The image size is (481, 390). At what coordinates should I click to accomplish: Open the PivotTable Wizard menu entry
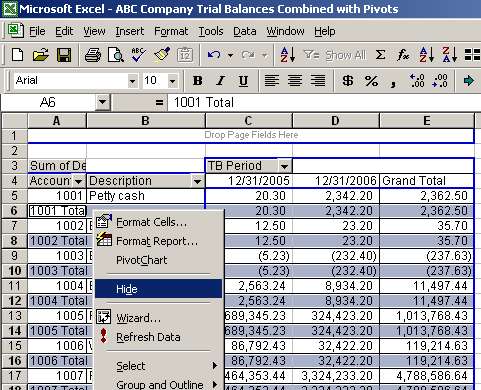pyautogui.click(x=159, y=318)
